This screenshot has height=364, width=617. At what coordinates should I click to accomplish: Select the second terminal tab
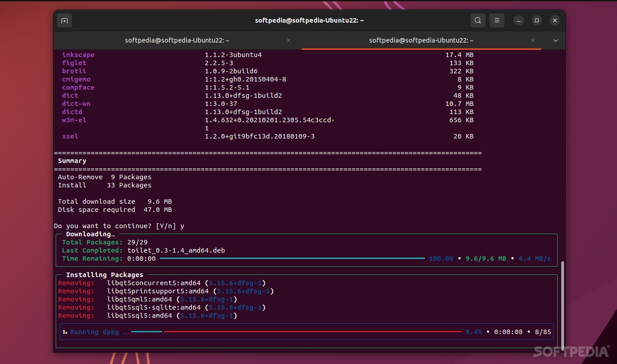tap(421, 40)
